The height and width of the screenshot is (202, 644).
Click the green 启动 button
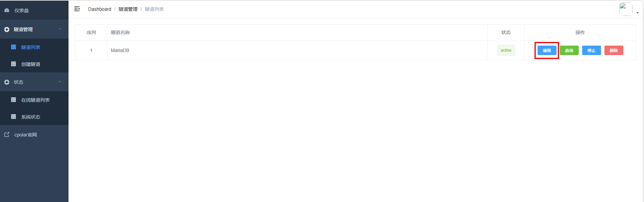click(569, 50)
